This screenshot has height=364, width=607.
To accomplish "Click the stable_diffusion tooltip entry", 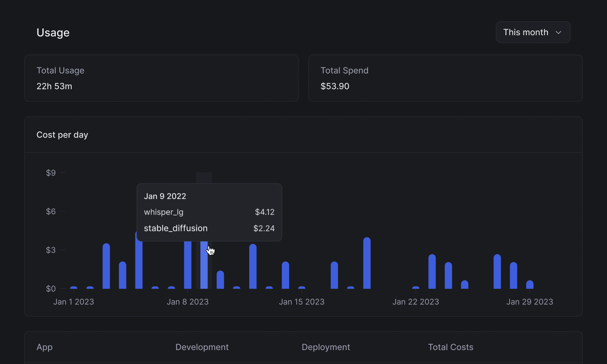I will (176, 228).
